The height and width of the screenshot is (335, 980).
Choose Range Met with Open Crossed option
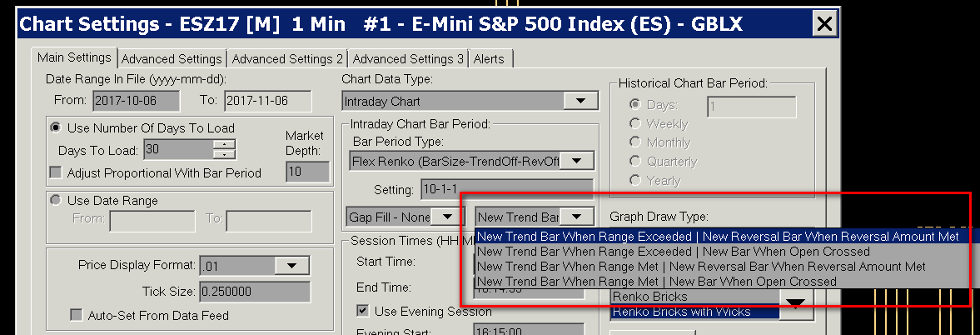pos(725,282)
